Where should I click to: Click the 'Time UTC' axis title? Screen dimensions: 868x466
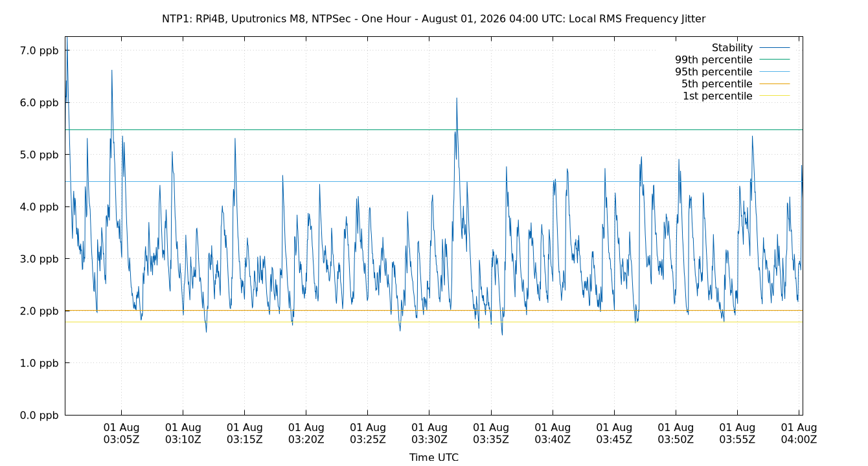click(433, 457)
